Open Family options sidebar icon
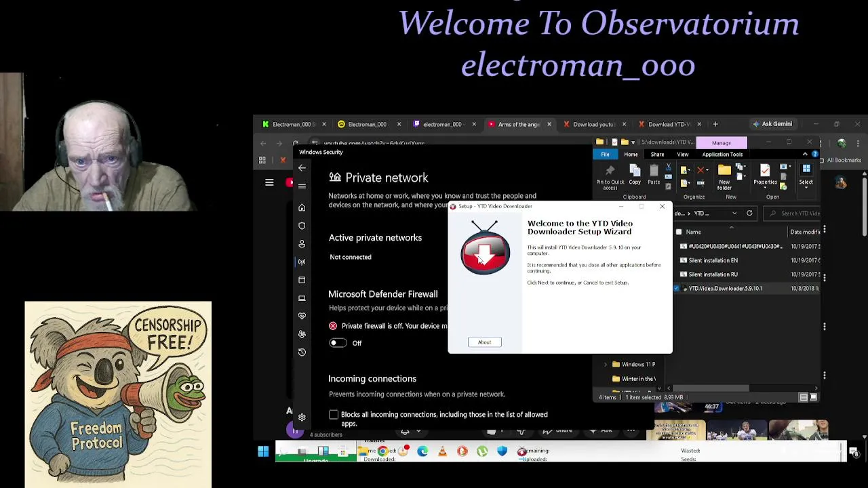 (302, 334)
